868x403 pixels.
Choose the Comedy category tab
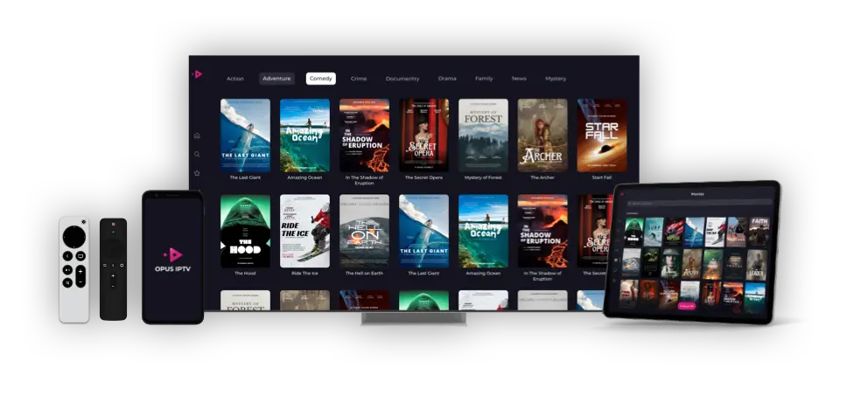[320, 79]
